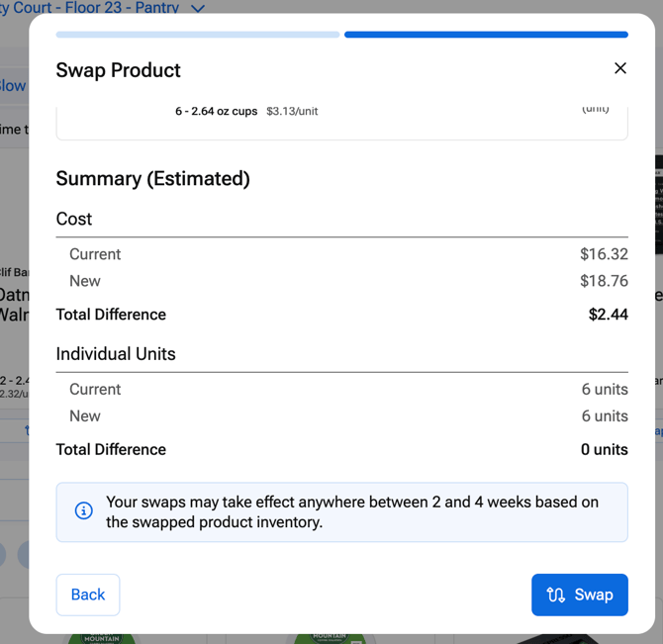Click the Cost section header
Screen dimensions: 663x644
tap(74, 219)
